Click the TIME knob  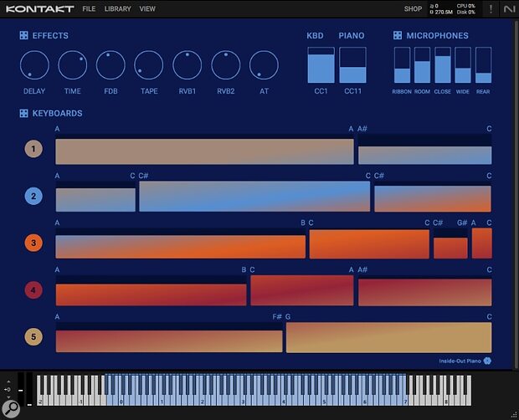tap(73, 65)
